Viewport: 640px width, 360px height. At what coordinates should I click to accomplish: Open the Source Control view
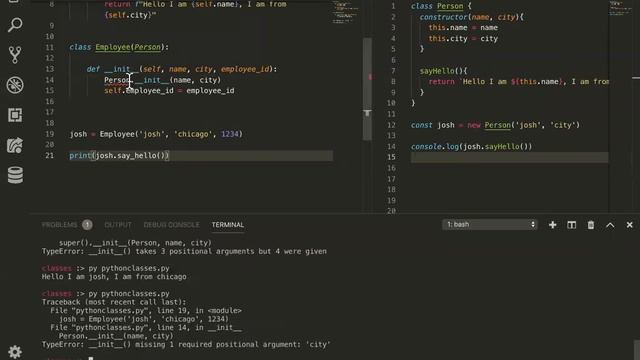click(15, 55)
